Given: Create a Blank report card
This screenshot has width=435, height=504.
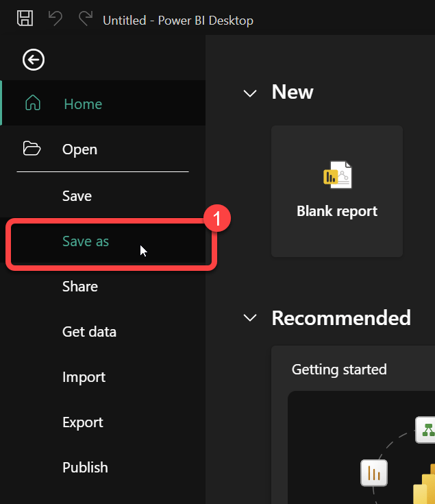Looking at the screenshot, I should 337,191.
